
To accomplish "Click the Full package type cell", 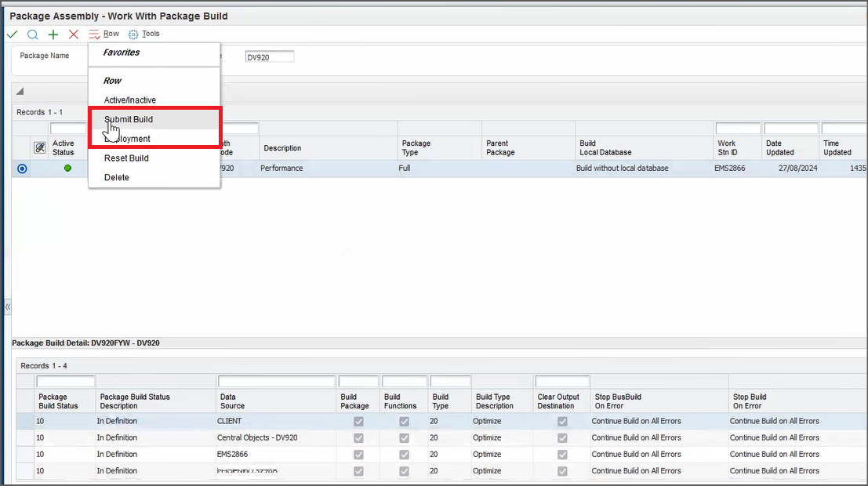I will [x=405, y=169].
